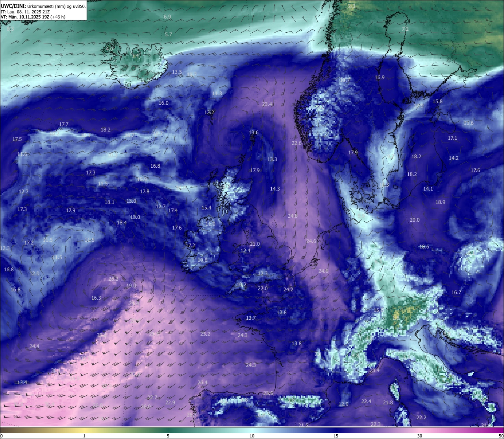Click the 14.3 value in the North Sea
Image resolution: width=504 pixels, height=439 pixels.
point(275,189)
